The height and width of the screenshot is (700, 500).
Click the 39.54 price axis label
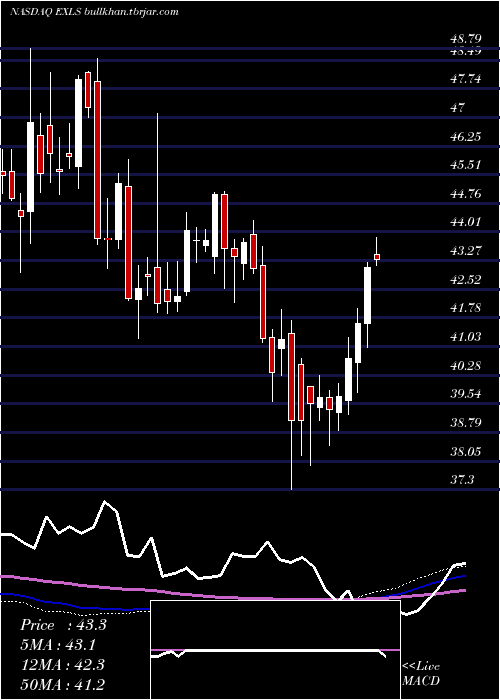[466, 394]
